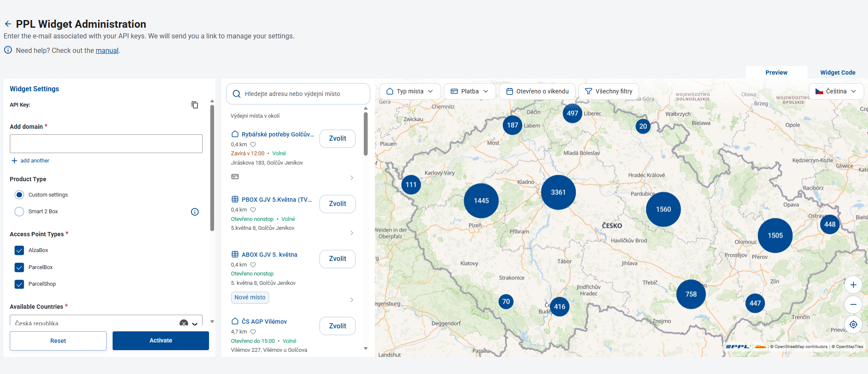
Task: Uncheck the ParcelShop checkbox
Action: point(19,284)
